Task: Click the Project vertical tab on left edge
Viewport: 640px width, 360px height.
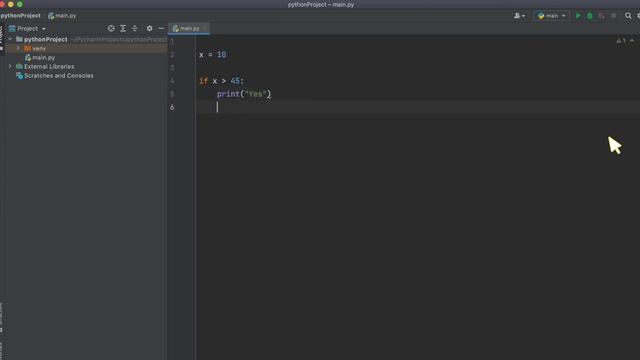Action: pyautogui.click(x=2, y=38)
